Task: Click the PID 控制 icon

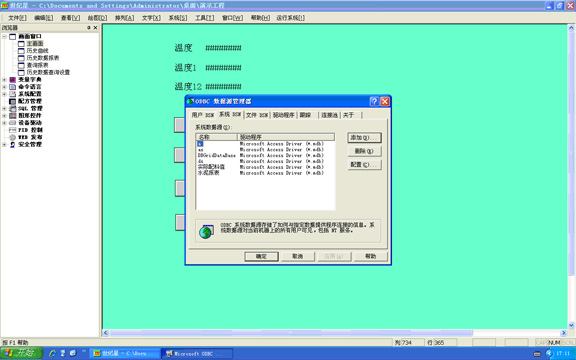Action: pyautogui.click(x=12, y=130)
